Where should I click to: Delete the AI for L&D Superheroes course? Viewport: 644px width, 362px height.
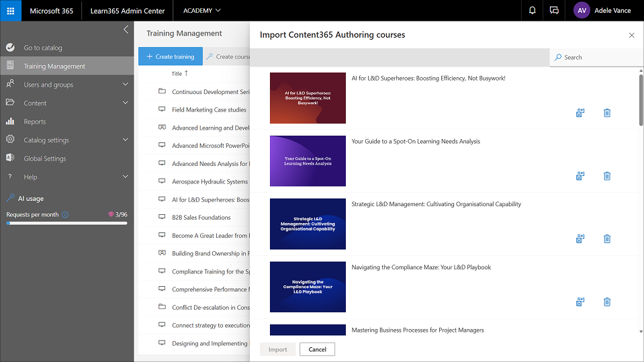(607, 113)
